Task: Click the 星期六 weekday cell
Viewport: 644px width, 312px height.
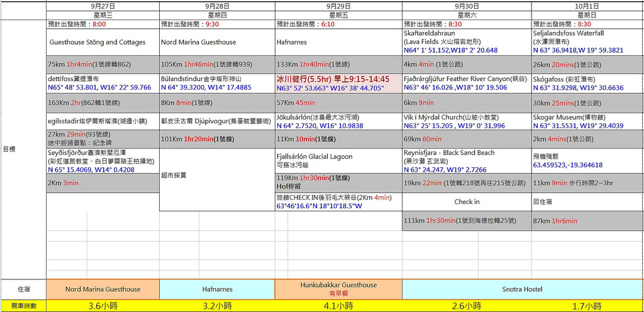Action: 467,15
